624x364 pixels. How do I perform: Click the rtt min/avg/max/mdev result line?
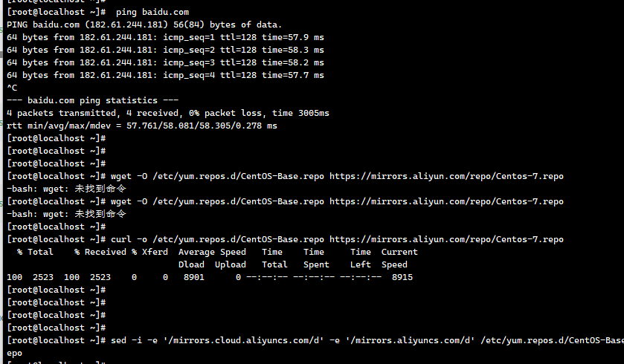pyautogui.click(x=141, y=126)
